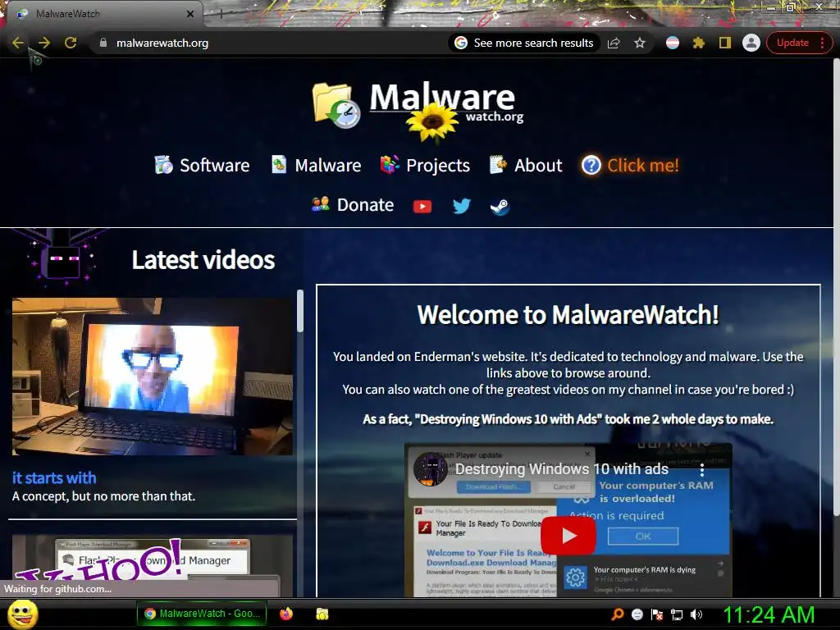Open the About menu link
Screen dimensions: 840x630
pyautogui.click(x=538, y=165)
